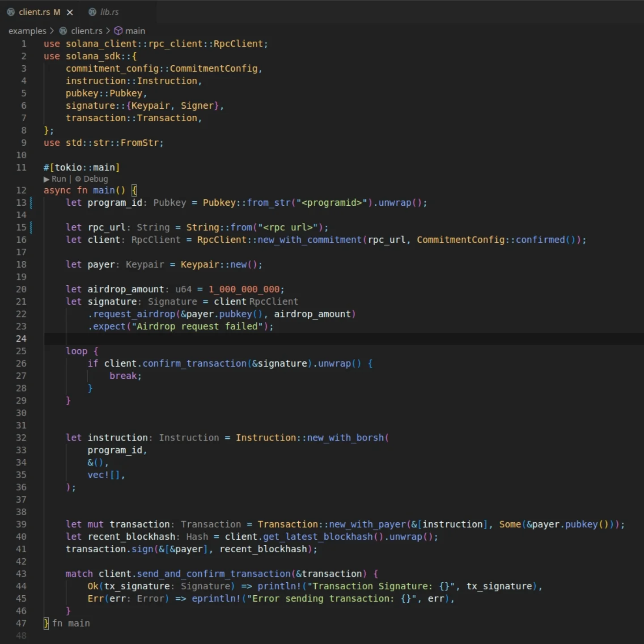The width and height of the screenshot is (644, 644).
Task: Click the Rust file icon on client.rs tab
Action: tap(11, 12)
